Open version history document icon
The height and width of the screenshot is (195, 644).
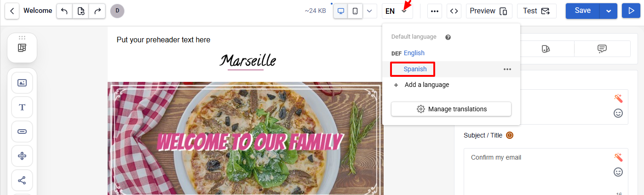pos(81,11)
